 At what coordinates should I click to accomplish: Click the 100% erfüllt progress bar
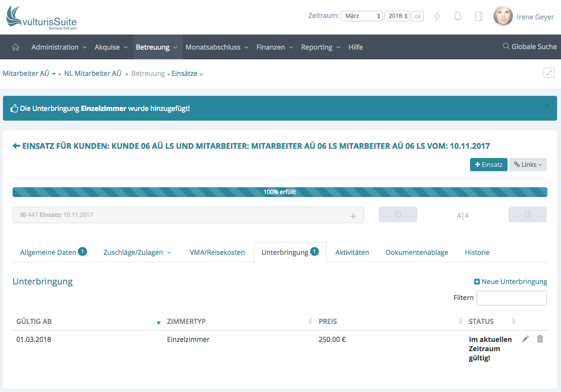pyautogui.click(x=280, y=192)
